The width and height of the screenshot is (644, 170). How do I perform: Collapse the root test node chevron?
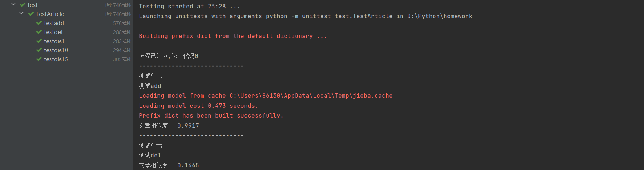tap(13, 5)
